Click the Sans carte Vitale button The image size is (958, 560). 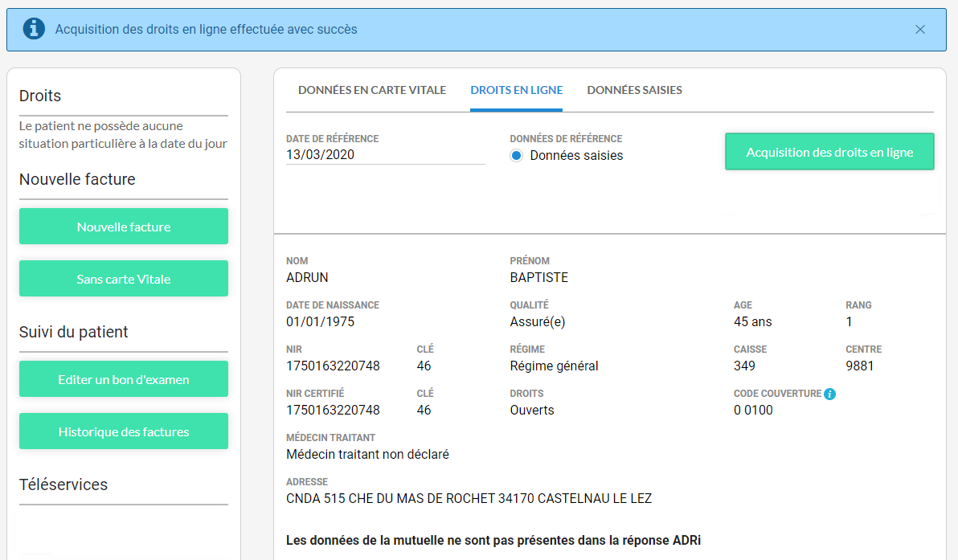(124, 279)
